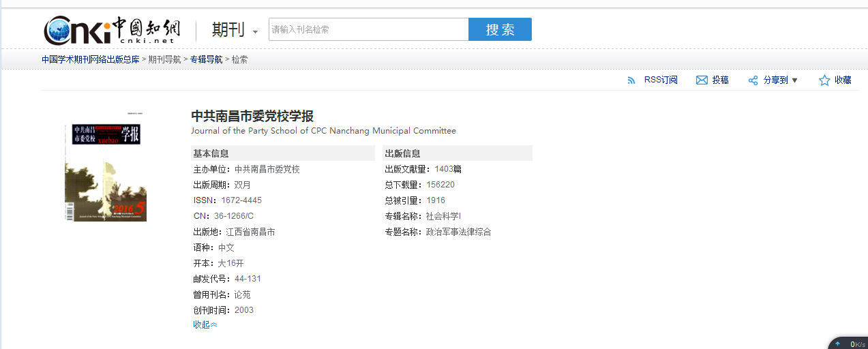The image size is (868, 349).
Task: Click the CNKI logo
Action: (x=113, y=30)
